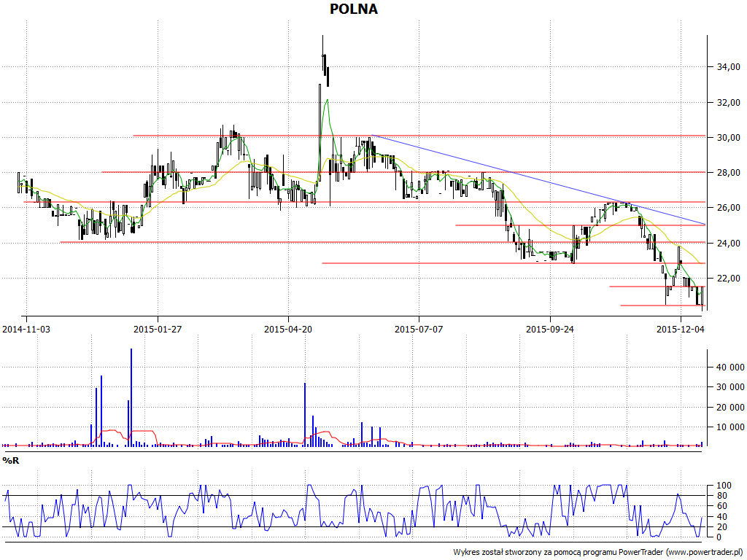The width and height of the screenshot is (747, 560).
Task: Click the 2015-04-20 date label
Action: coord(288,329)
